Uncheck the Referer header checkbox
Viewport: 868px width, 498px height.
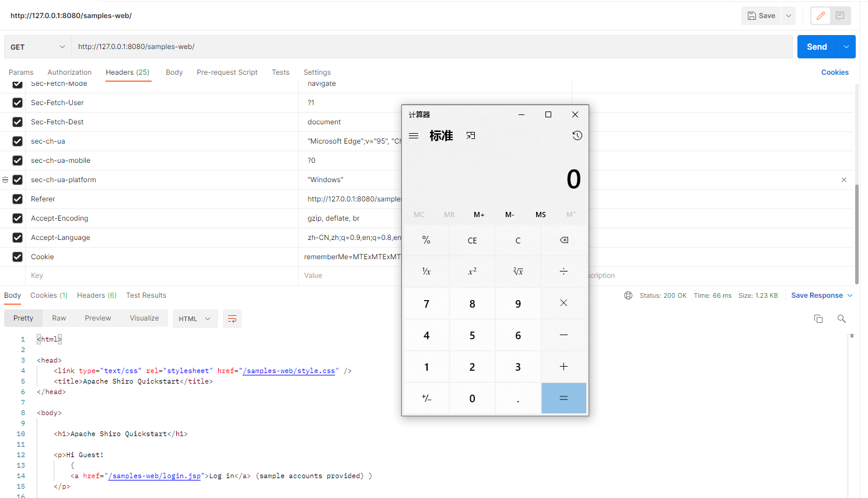tap(17, 199)
